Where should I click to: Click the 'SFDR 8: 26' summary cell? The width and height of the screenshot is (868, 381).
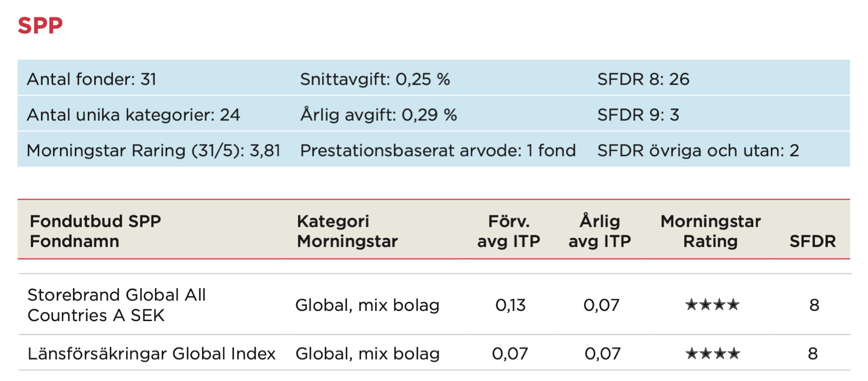tap(643, 79)
